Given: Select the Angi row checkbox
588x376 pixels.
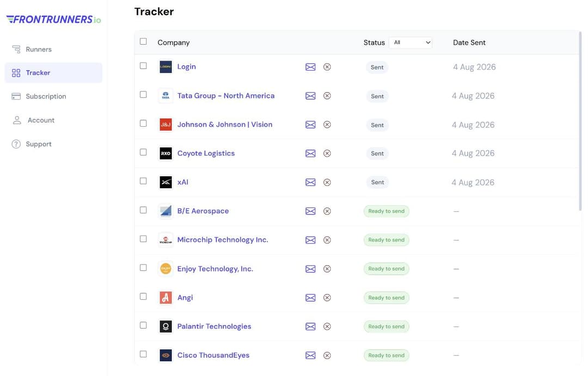Looking at the screenshot, I should tap(143, 297).
